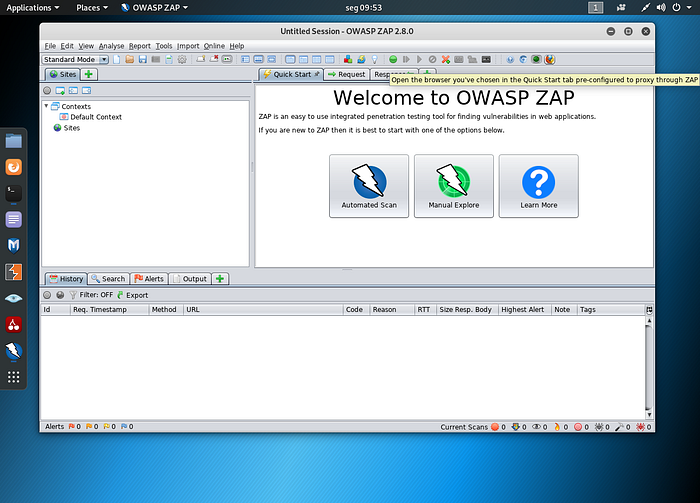Toggle expand Sites tabs layout icon
700x503 pixels.
(x=246, y=59)
